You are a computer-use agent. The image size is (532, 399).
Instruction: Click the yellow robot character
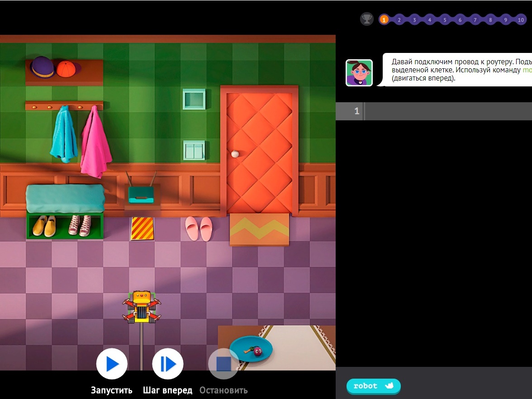tap(142, 307)
